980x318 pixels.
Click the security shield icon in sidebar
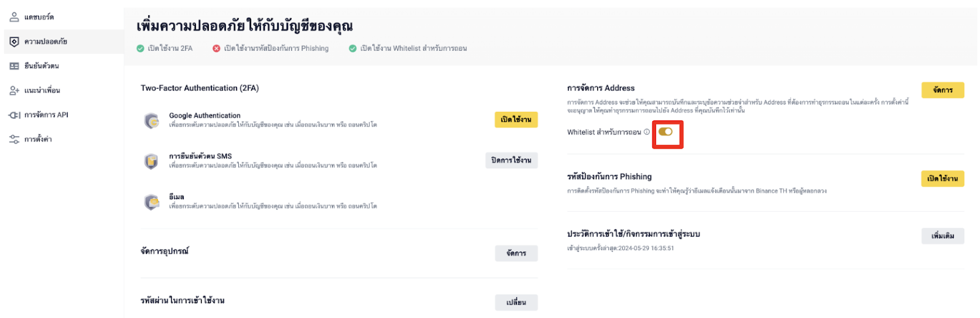pyautogui.click(x=14, y=42)
